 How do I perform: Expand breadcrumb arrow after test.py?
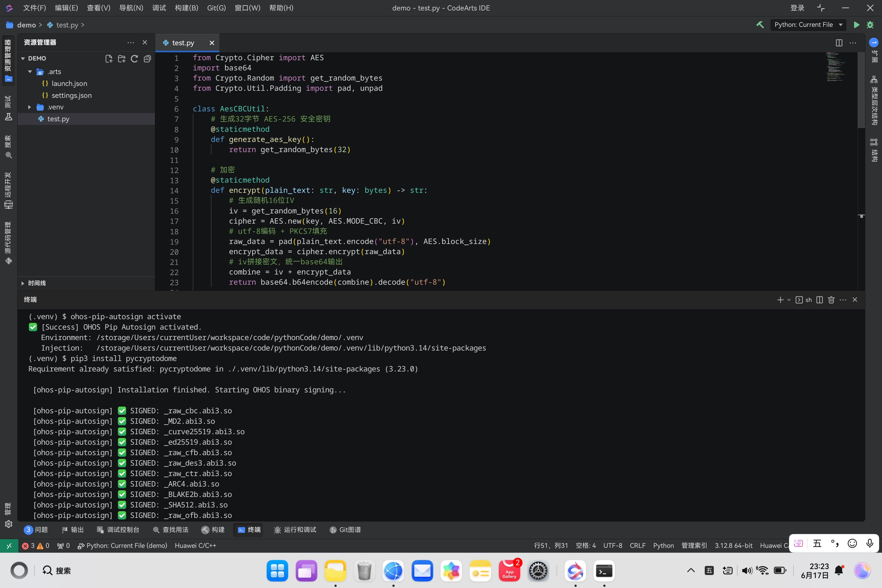pos(83,25)
